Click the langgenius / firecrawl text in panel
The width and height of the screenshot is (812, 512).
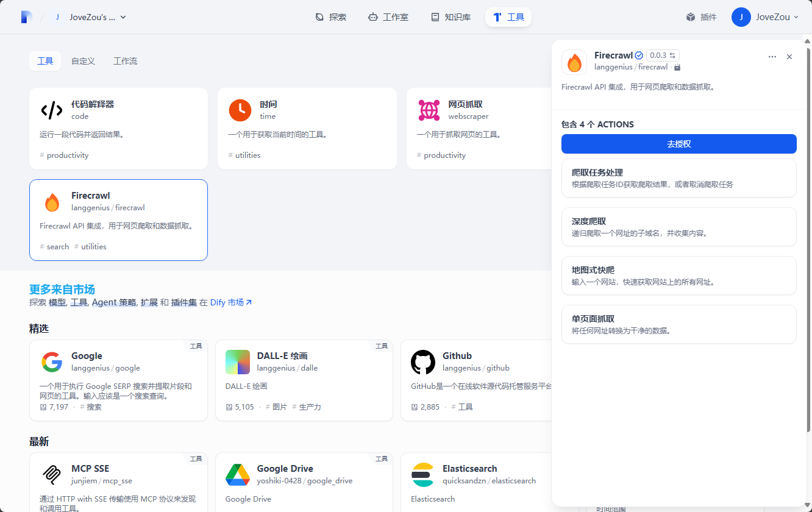click(x=631, y=67)
